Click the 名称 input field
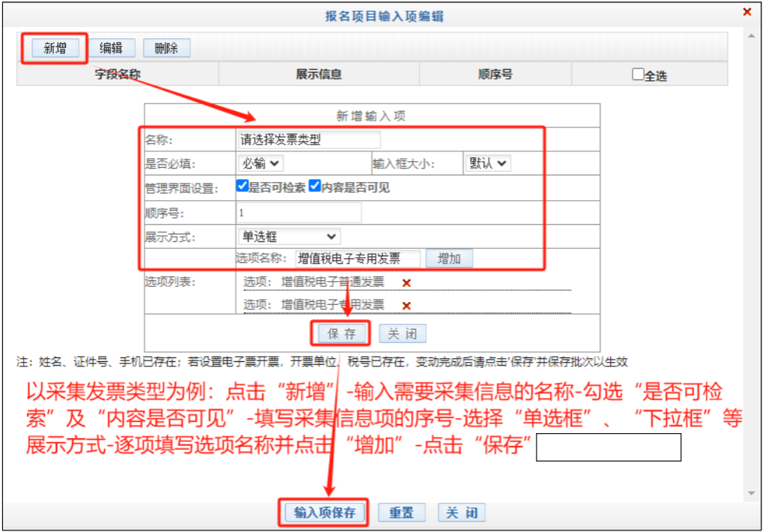This screenshot has width=763, height=532. tap(308, 139)
